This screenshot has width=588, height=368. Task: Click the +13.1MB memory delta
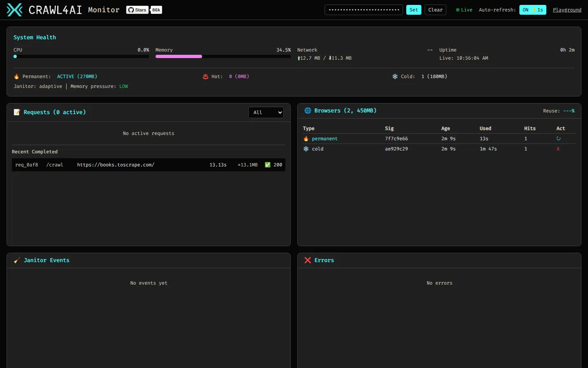point(247,165)
